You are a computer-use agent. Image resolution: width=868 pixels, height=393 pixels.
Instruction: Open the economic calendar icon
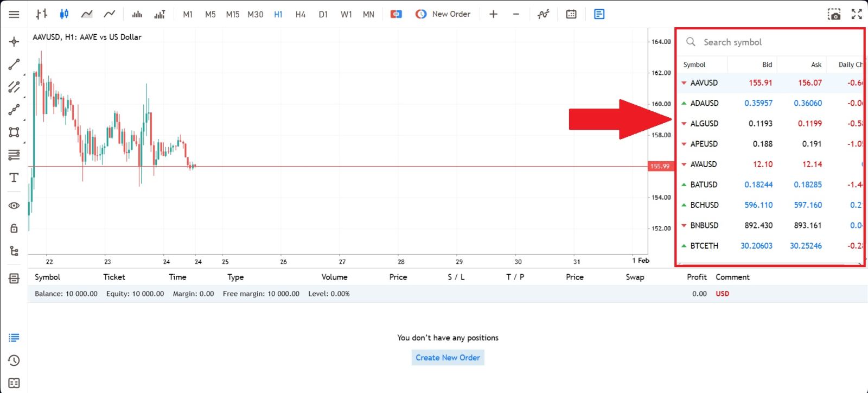coord(571,14)
